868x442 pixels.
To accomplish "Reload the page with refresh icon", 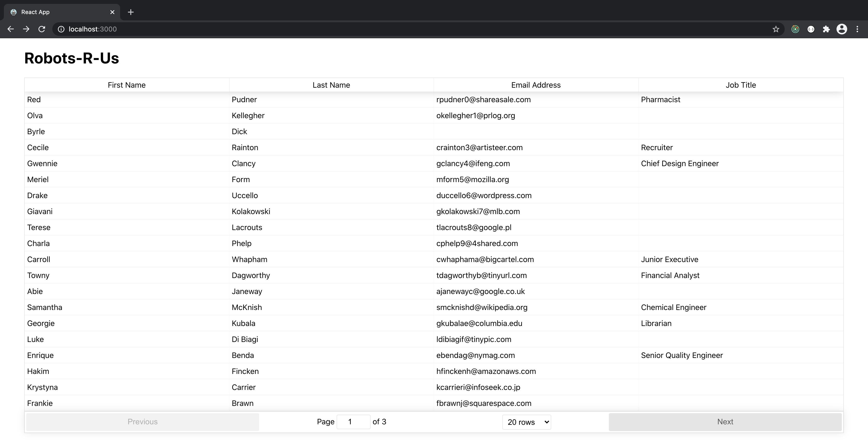I will [42, 29].
